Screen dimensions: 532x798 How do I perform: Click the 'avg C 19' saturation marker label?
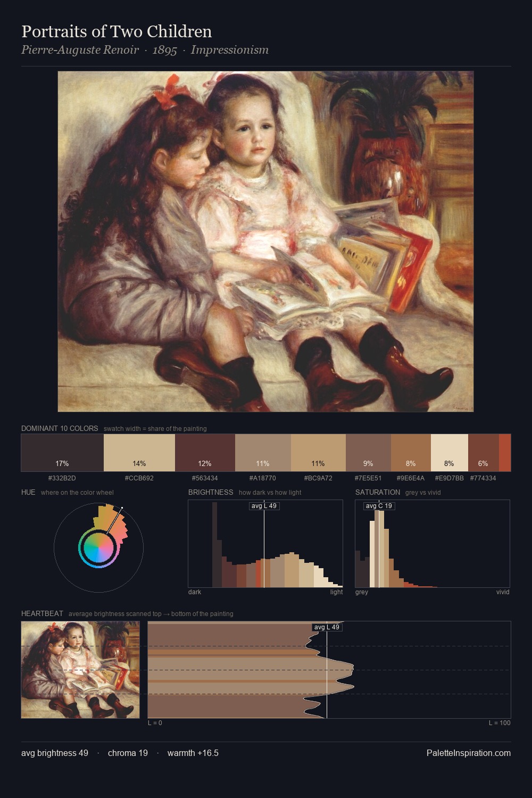pyautogui.click(x=379, y=506)
